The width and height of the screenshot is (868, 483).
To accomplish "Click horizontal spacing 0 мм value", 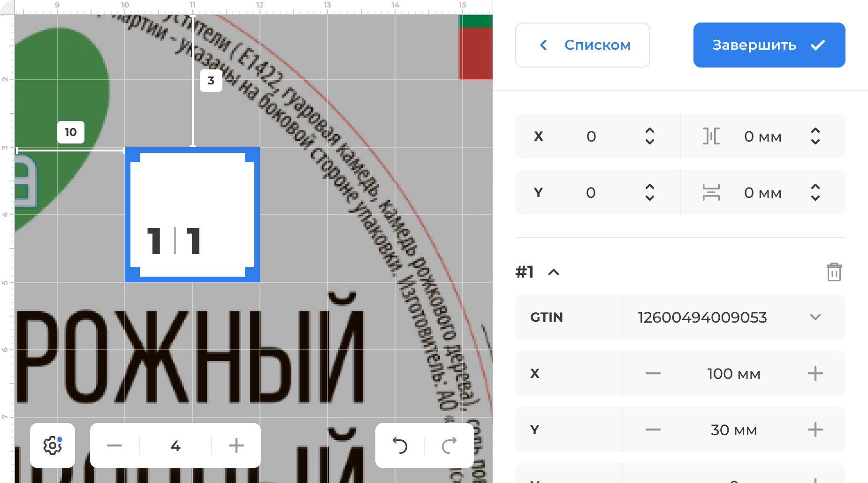I will (763, 136).
